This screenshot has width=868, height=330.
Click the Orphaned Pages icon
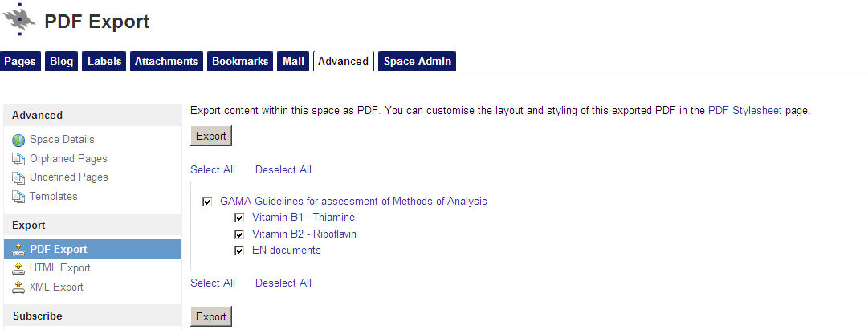pyautogui.click(x=18, y=159)
